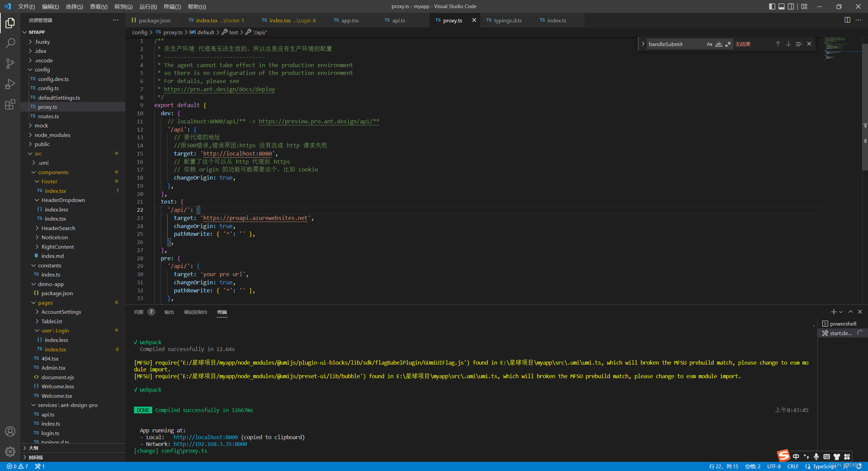
Task: Toggle Match Case in find widget
Action: 709,44
